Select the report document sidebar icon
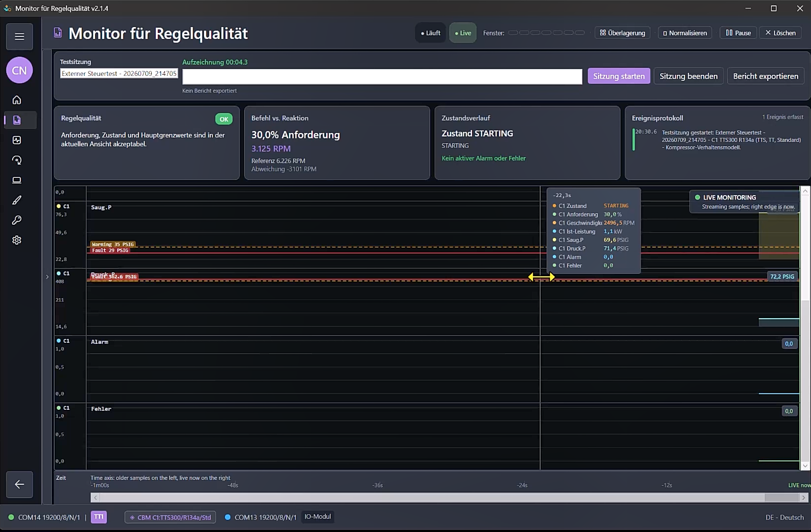 click(17, 120)
